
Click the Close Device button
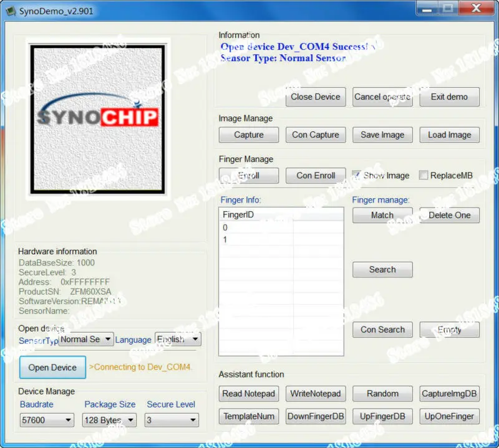point(316,97)
